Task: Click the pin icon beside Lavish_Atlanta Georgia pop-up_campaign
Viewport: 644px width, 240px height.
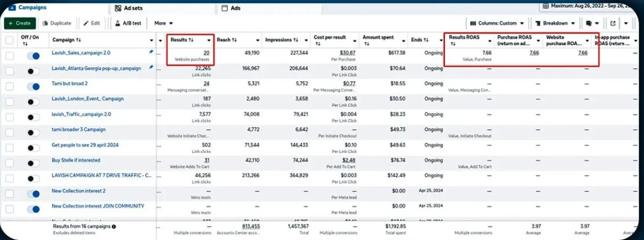Action: [151, 67]
